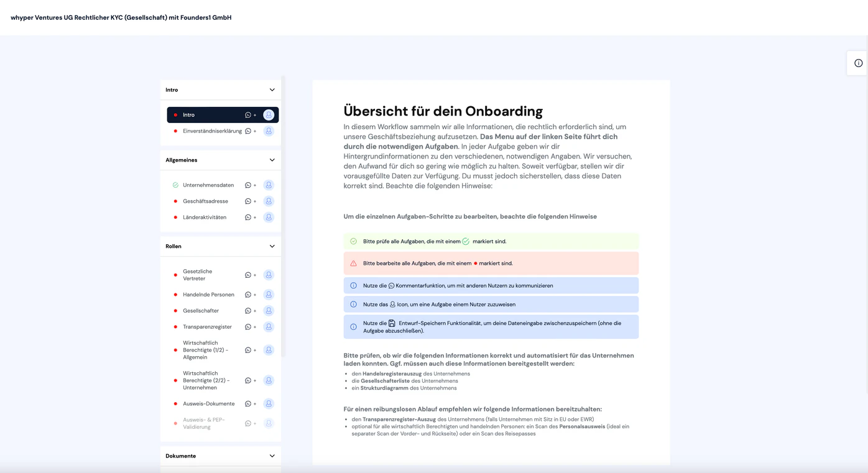Open the Einverständniserklärung task
868x473 pixels.
point(212,131)
